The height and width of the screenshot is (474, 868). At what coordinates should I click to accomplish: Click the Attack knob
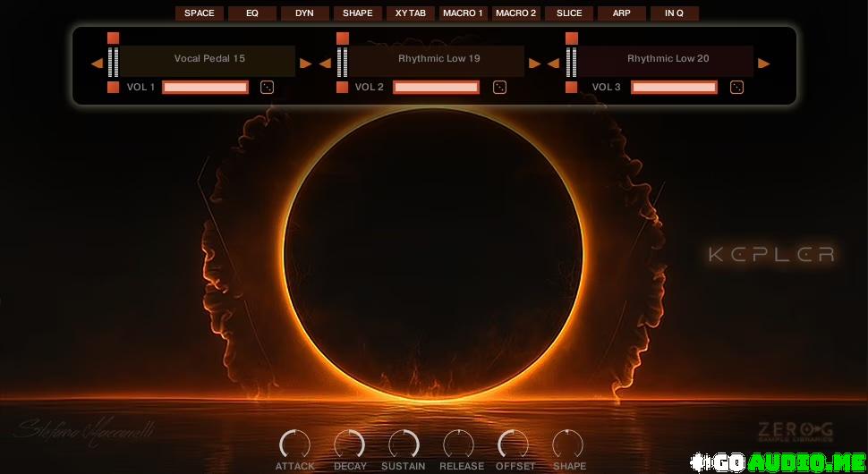pos(294,444)
